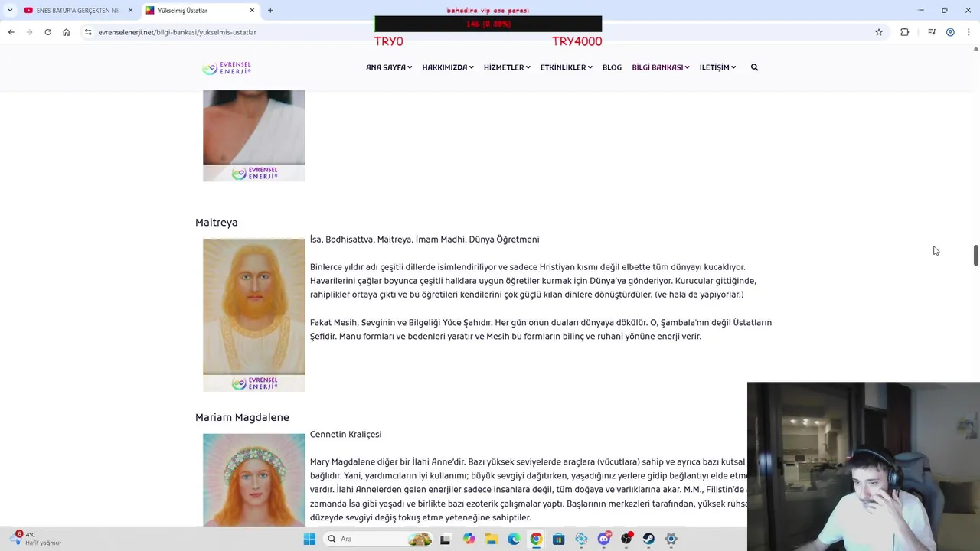Image resolution: width=980 pixels, height=551 pixels.
Task: Open the Chrome profile avatar
Action: pyautogui.click(x=950, y=32)
